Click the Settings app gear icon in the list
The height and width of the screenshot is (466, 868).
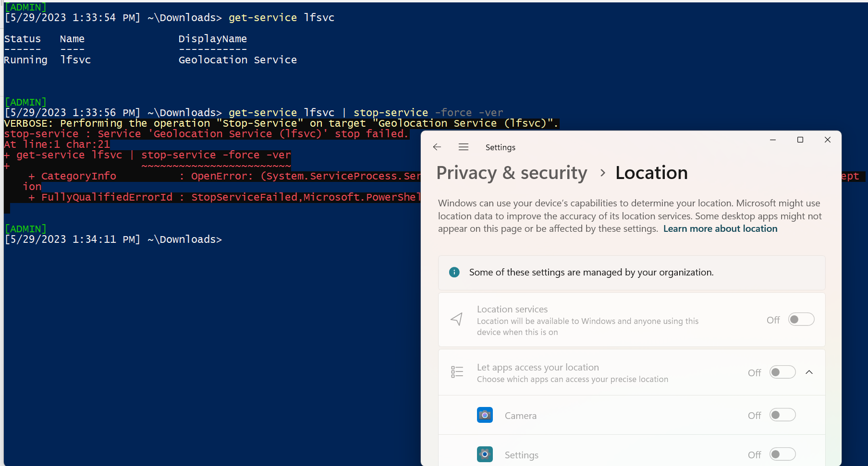(x=485, y=454)
